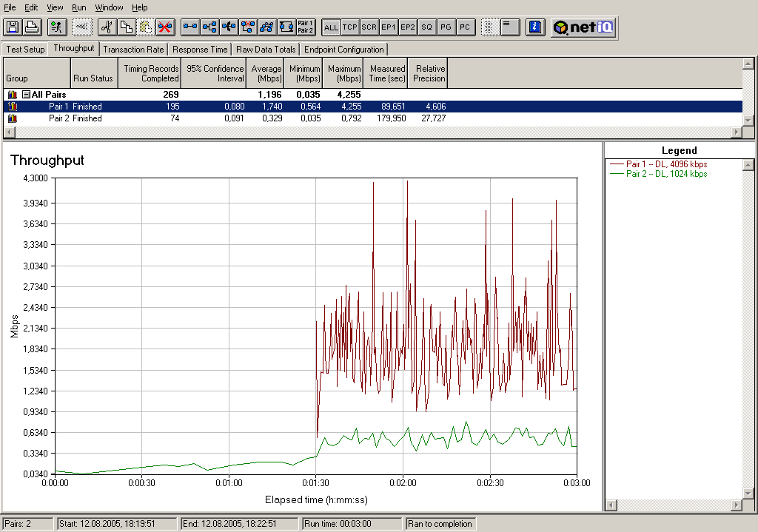Click the Group column header
Viewport: 758px width, 532px height.
point(37,73)
